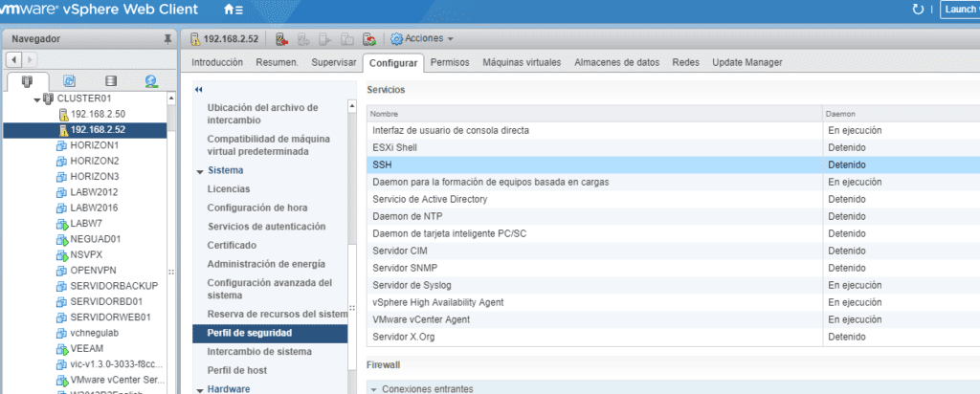Expand the Hardware section
The image size is (980, 394).
click(x=199, y=389)
